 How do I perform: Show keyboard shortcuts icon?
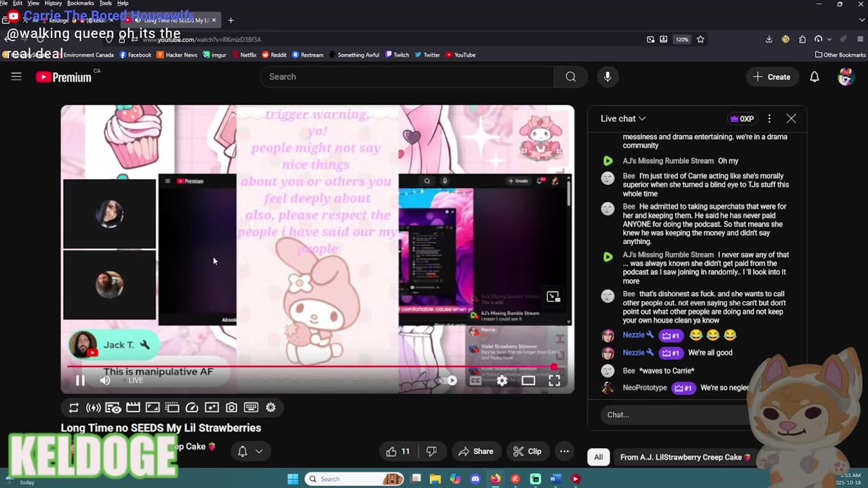[251, 407]
